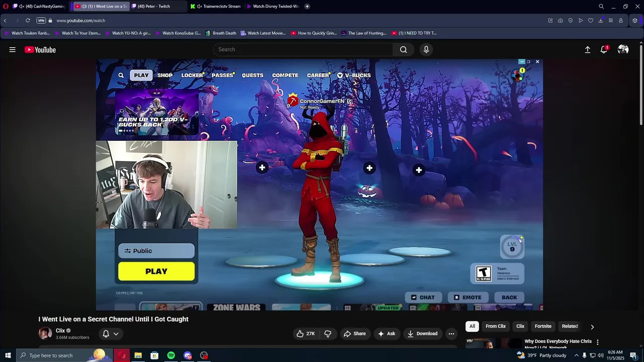
Task: Switch to Trainwreckstv Stream tab
Action: coord(217,7)
